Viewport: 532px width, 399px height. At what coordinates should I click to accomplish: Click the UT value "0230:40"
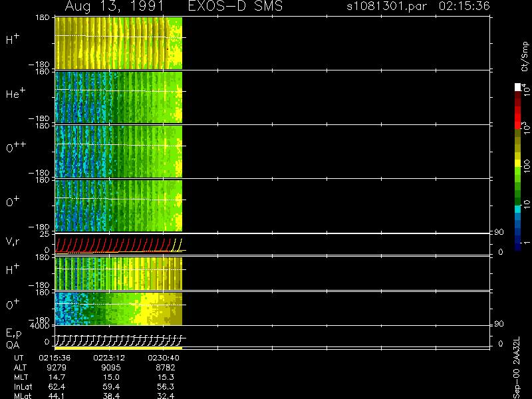tap(164, 358)
